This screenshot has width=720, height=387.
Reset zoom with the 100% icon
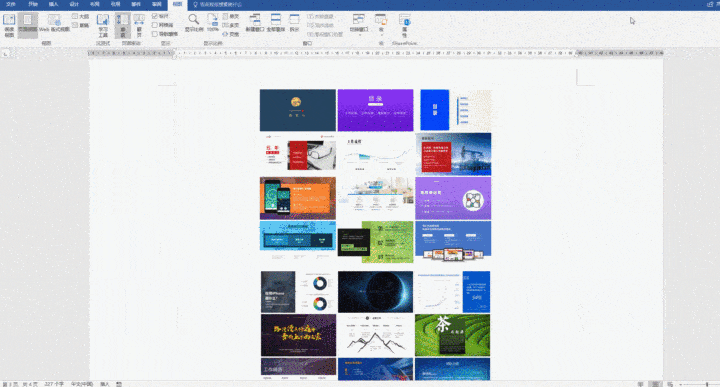[x=213, y=23]
